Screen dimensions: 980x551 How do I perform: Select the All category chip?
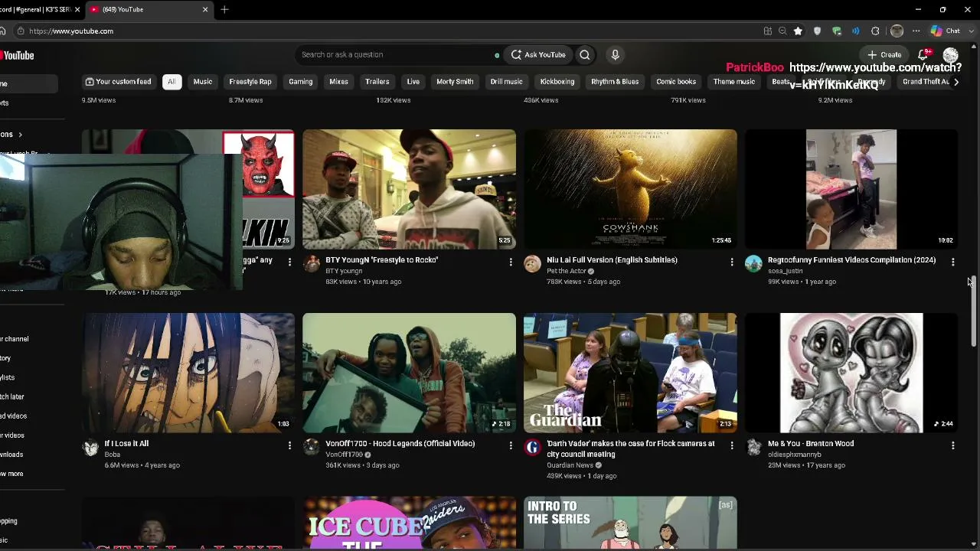click(x=171, y=82)
